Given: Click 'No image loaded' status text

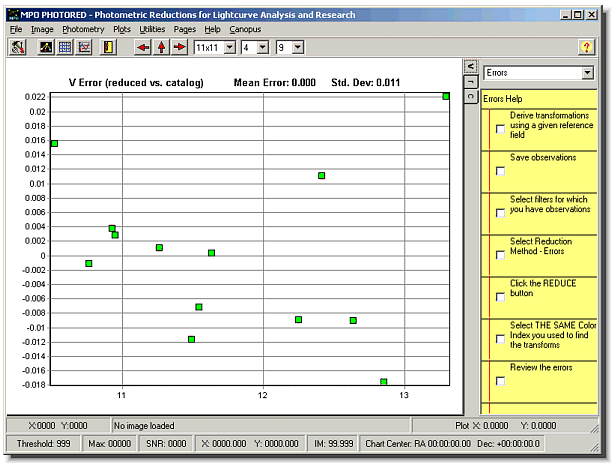Looking at the screenshot, I should click(x=144, y=426).
